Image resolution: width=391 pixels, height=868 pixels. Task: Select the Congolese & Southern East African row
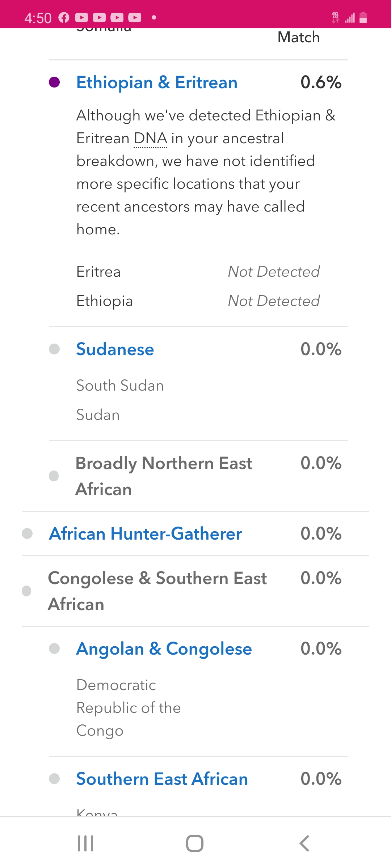point(195,591)
